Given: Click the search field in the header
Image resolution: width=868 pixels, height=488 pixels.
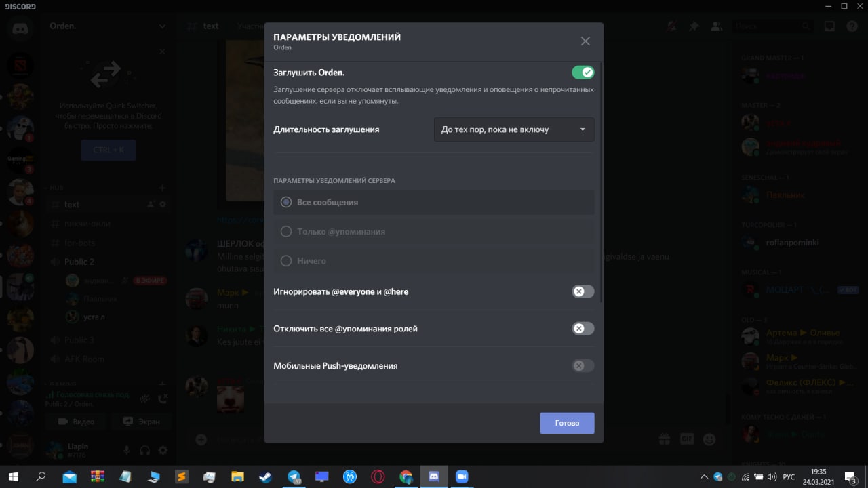Looking at the screenshot, I should [773, 26].
